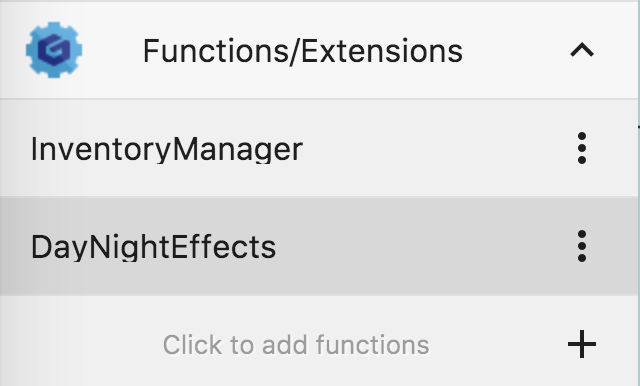Show more actions for the InventoryManager extension
The height and width of the screenshot is (386, 640).
tap(582, 148)
